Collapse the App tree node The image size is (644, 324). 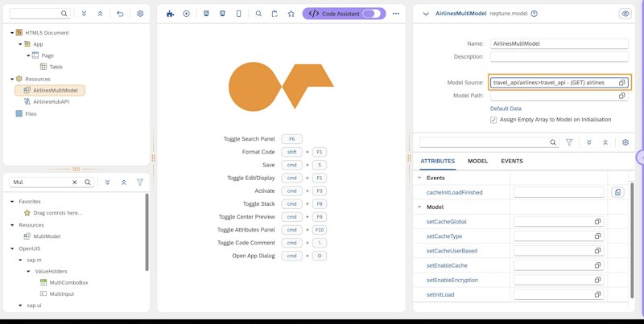click(20, 44)
